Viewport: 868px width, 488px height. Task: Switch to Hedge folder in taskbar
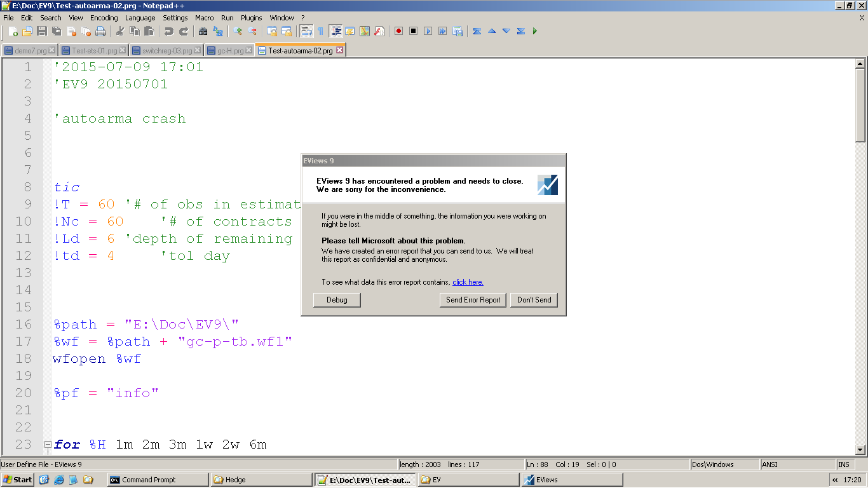pyautogui.click(x=261, y=480)
